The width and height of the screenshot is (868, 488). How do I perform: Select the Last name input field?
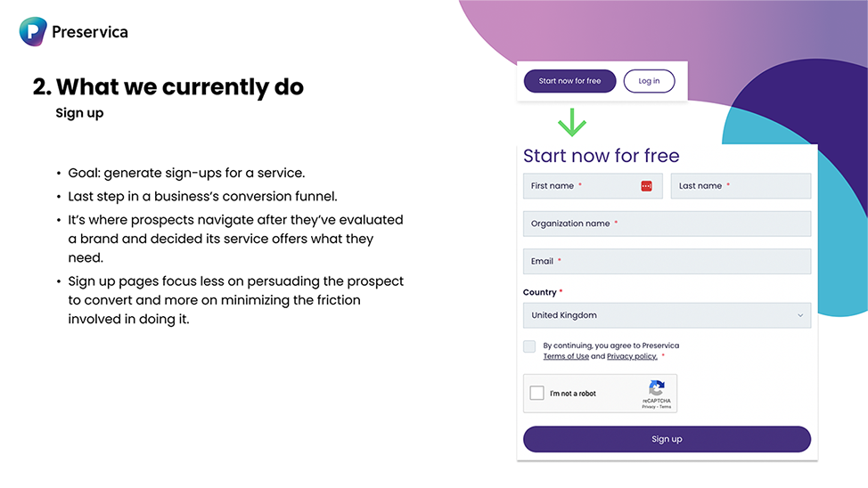pos(741,186)
